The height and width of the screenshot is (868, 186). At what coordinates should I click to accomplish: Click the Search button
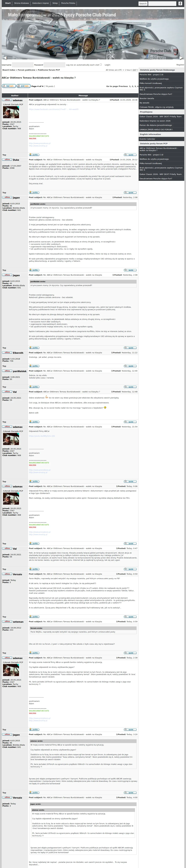(x=143, y=4)
